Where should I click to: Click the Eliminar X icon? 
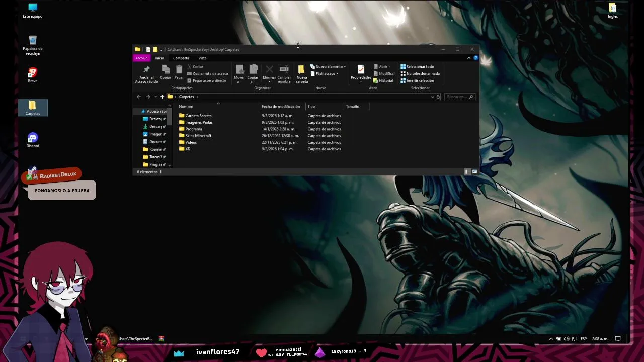coord(269,69)
